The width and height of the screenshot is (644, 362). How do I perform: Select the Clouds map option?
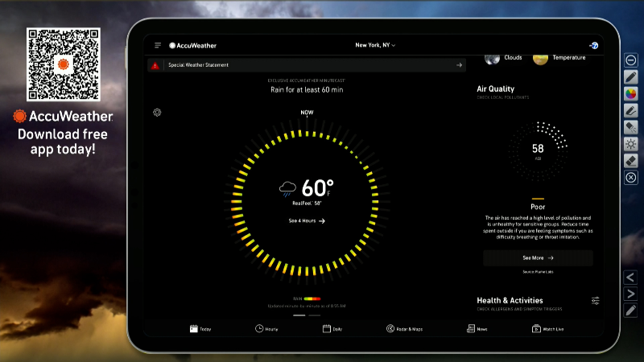pos(503,58)
